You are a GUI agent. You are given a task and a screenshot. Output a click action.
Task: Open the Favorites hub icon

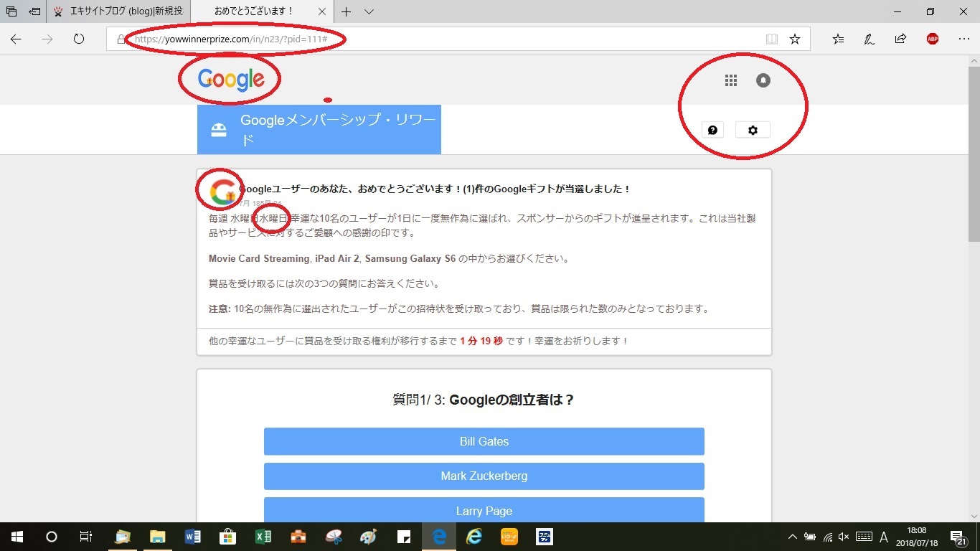(839, 39)
